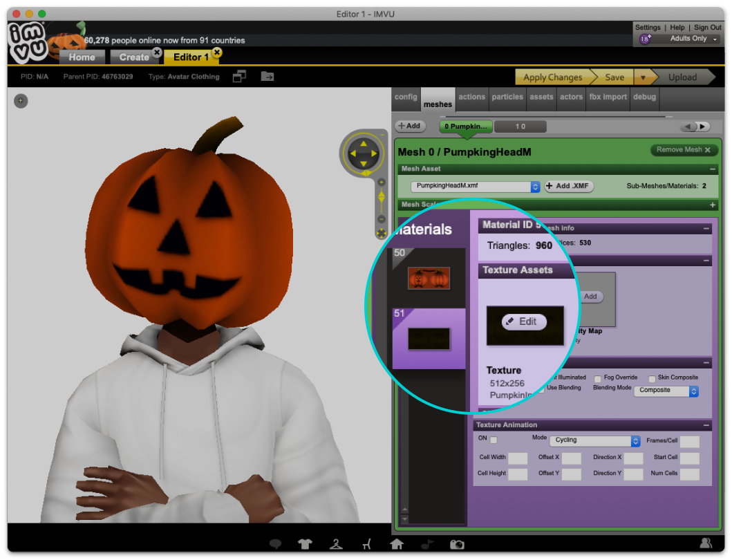732x560 pixels.
Task: Go to the Home tab
Action: pos(82,57)
